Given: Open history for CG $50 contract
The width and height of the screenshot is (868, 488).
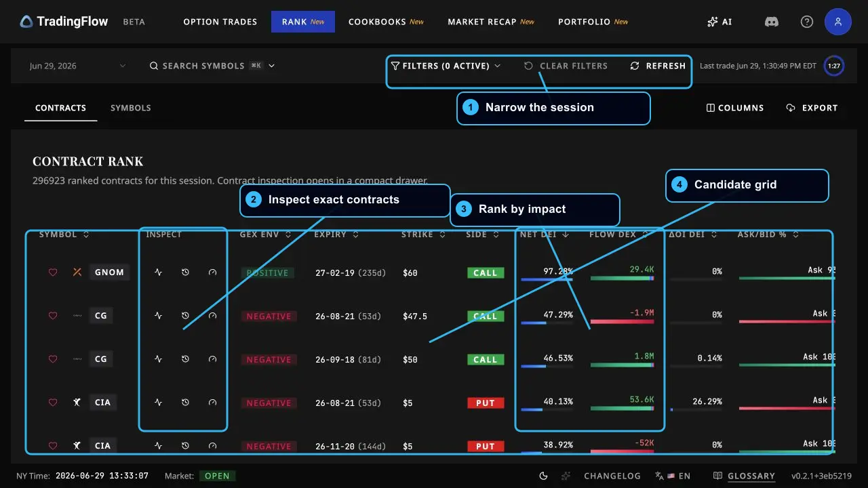Looking at the screenshot, I should click(185, 359).
